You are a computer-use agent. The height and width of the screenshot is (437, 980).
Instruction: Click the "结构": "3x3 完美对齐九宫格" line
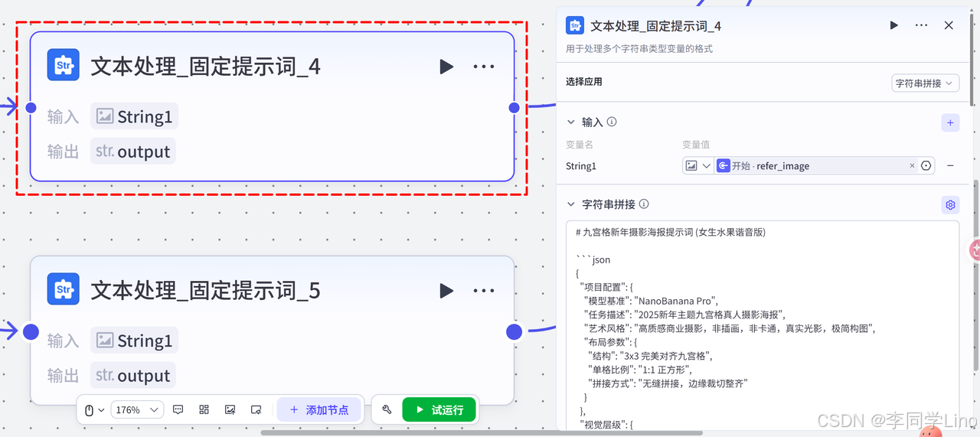[651, 356]
